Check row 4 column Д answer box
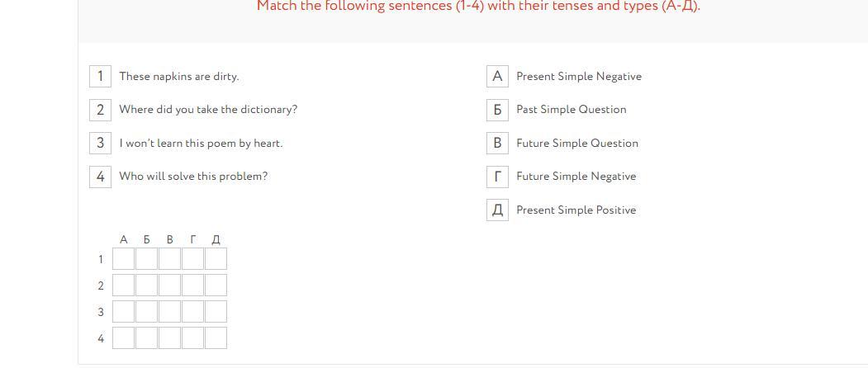Image resolution: width=868 pixels, height=368 pixels. pyautogui.click(x=216, y=337)
